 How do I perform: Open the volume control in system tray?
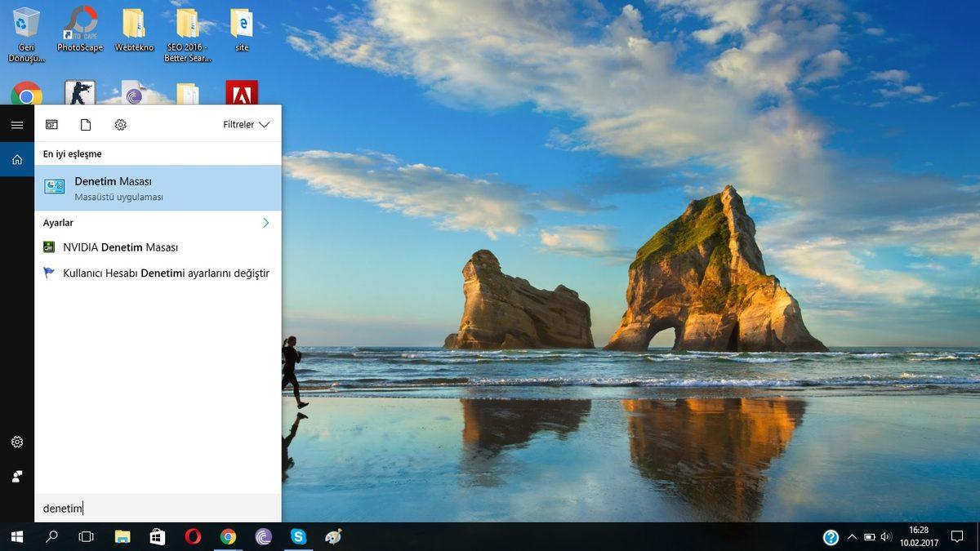point(887,537)
